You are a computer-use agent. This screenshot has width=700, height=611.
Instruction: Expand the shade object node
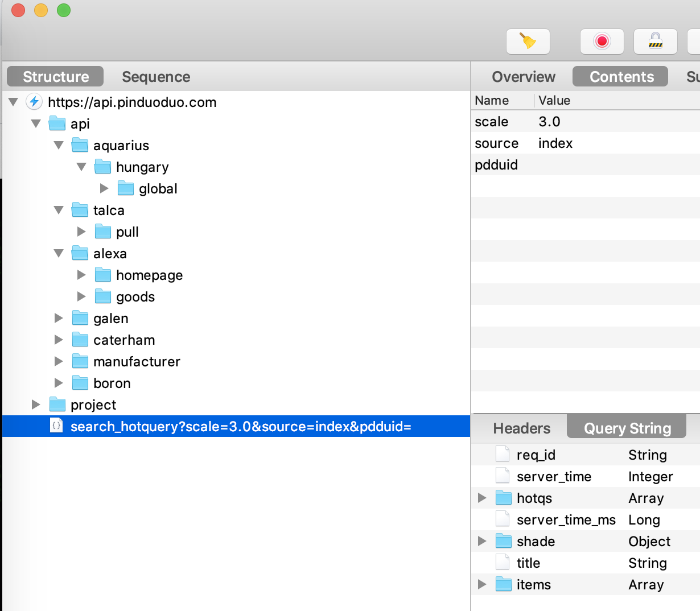(482, 541)
